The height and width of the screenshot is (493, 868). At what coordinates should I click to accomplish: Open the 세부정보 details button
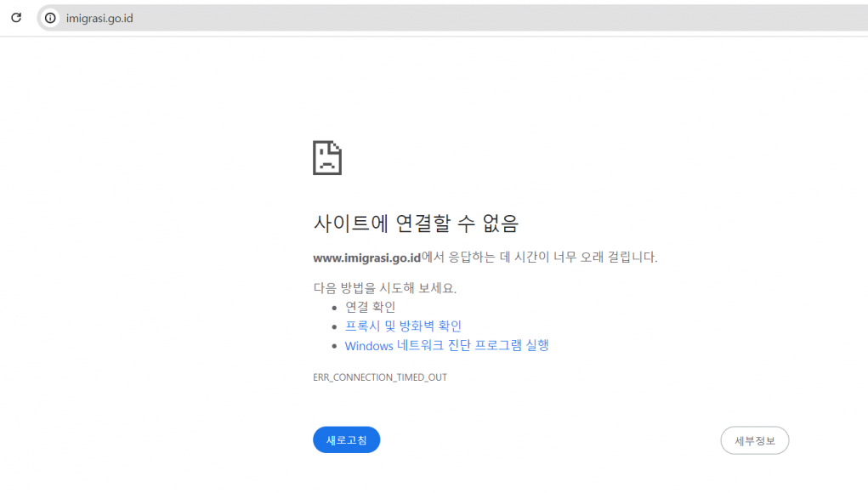(x=754, y=440)
